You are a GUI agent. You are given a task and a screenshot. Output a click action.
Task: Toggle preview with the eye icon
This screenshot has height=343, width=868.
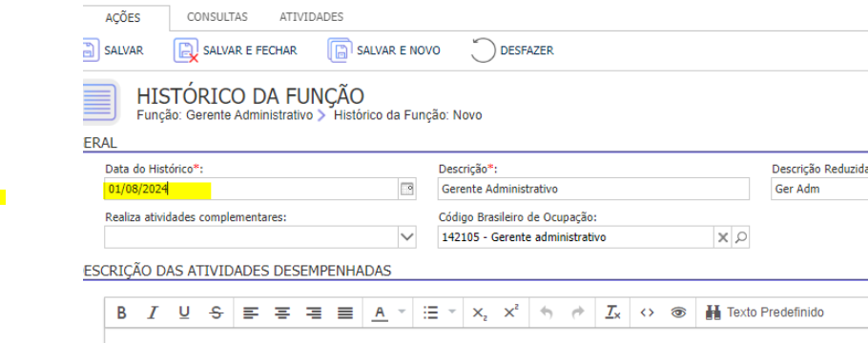pyautogui.click(x=678, y=313)
